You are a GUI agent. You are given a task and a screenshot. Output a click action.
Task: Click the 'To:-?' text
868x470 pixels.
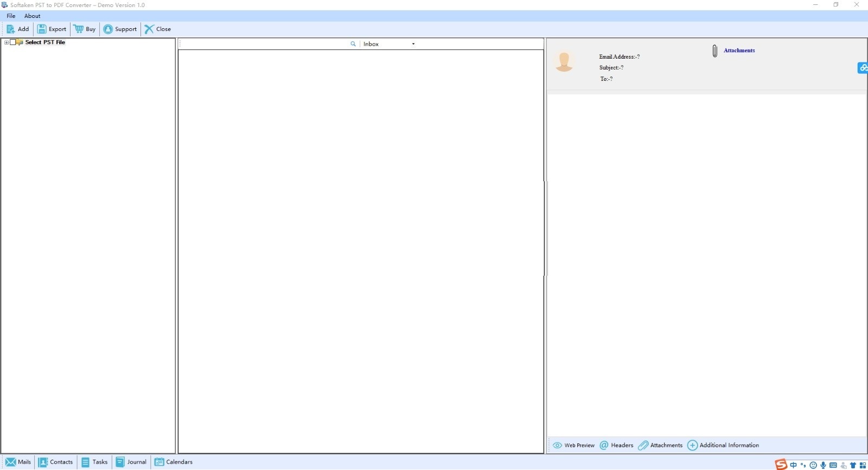click(607, 79)
